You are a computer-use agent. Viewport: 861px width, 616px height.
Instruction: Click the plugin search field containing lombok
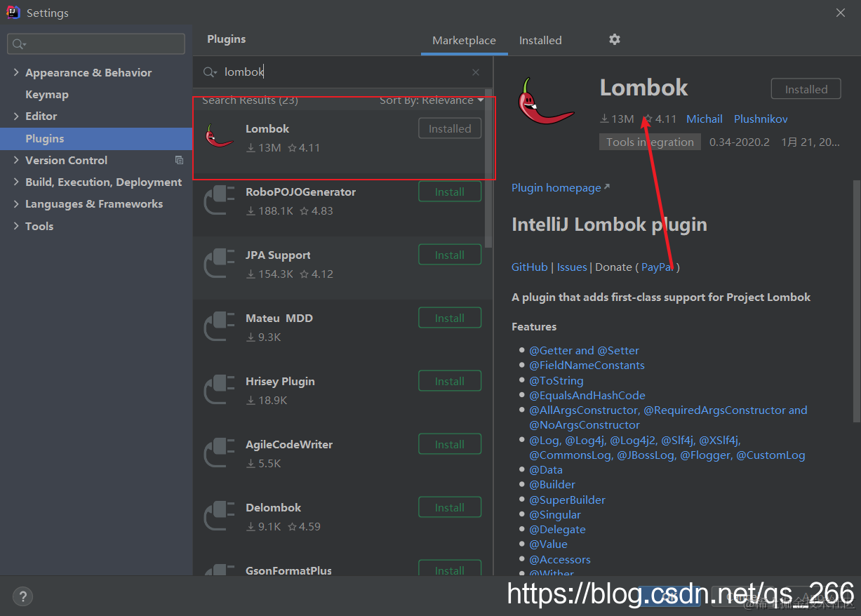(344, 72)
